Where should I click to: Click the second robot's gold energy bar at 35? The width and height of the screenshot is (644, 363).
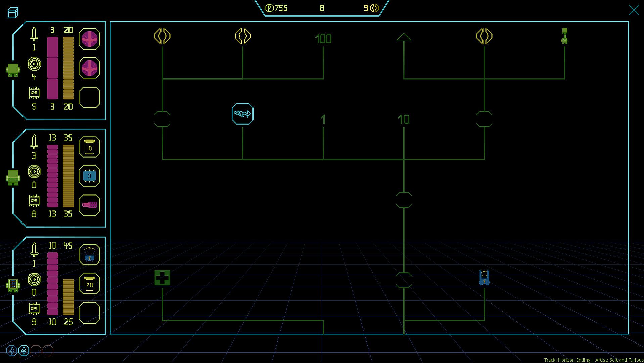(x=68, y=176)
